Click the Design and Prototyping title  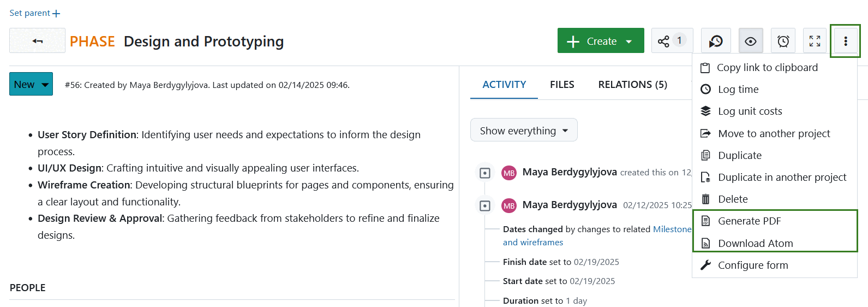click(203, 42)
